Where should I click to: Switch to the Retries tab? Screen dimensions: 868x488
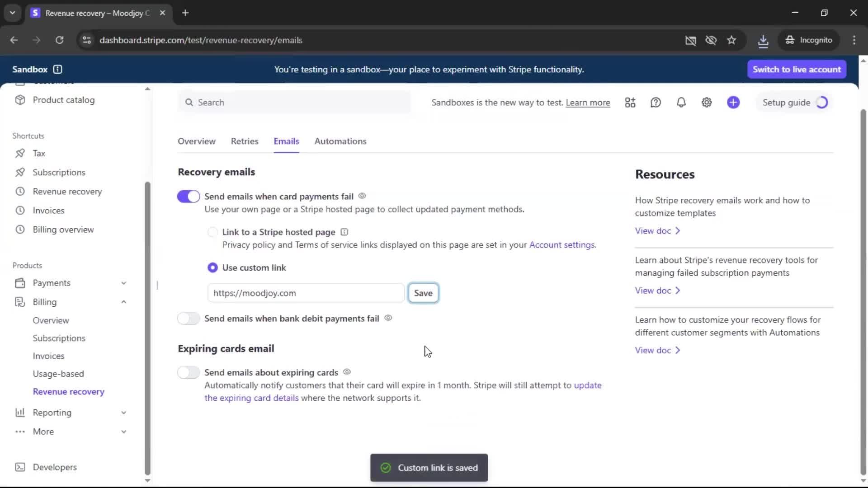tap(245, 141)
